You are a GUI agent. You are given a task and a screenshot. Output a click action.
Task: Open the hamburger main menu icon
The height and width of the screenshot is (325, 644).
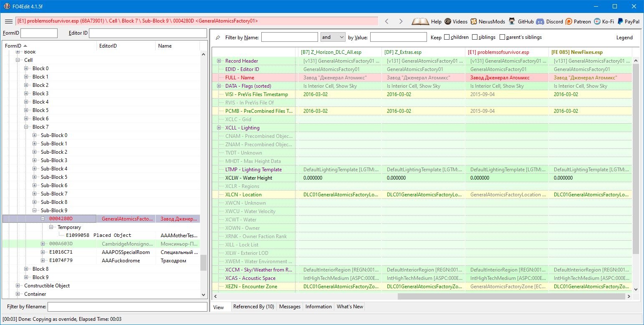[8, 21]
